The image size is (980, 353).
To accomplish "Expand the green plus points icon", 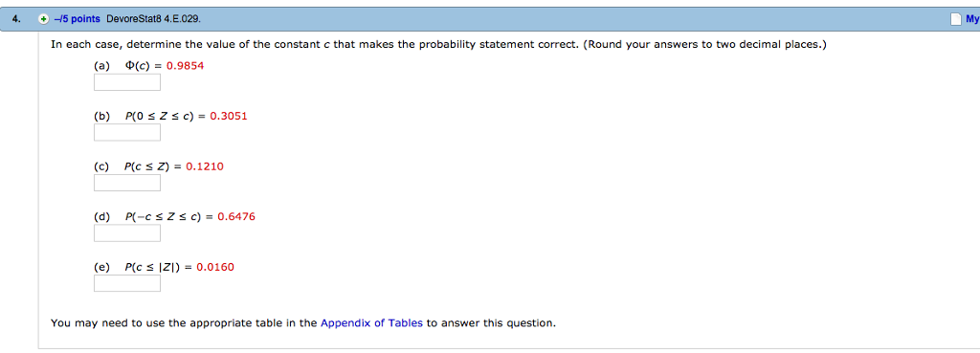I will point(43,19).
